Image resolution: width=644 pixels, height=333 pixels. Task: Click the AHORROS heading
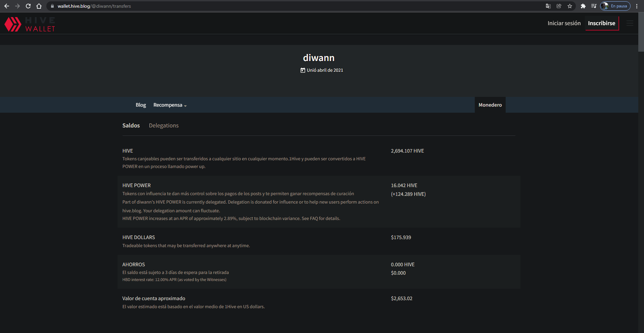134,265
